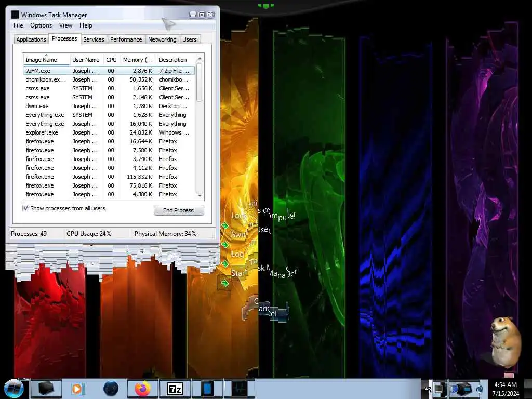The height and width of the screenshot is (399, 532).
Task: Click the hamster character on the desktop
Action: point(506,341)
